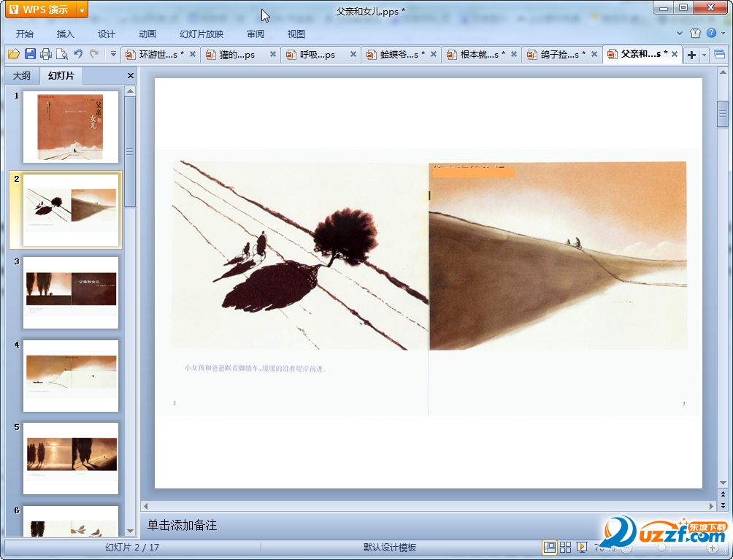Open the 插入 ribbon tab
The width and height of the screenshot is (733, 560).
click(66, 34)
